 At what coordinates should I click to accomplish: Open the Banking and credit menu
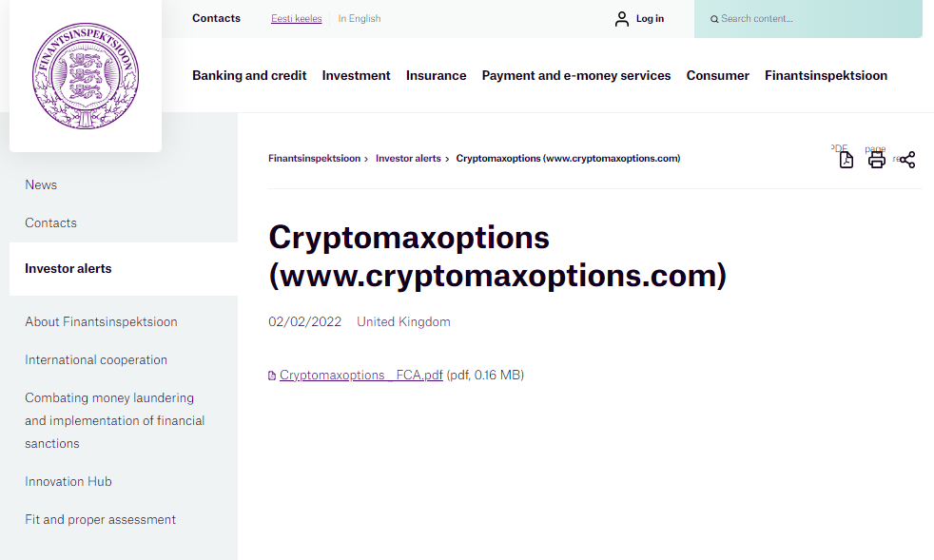[x=249, y=75]
